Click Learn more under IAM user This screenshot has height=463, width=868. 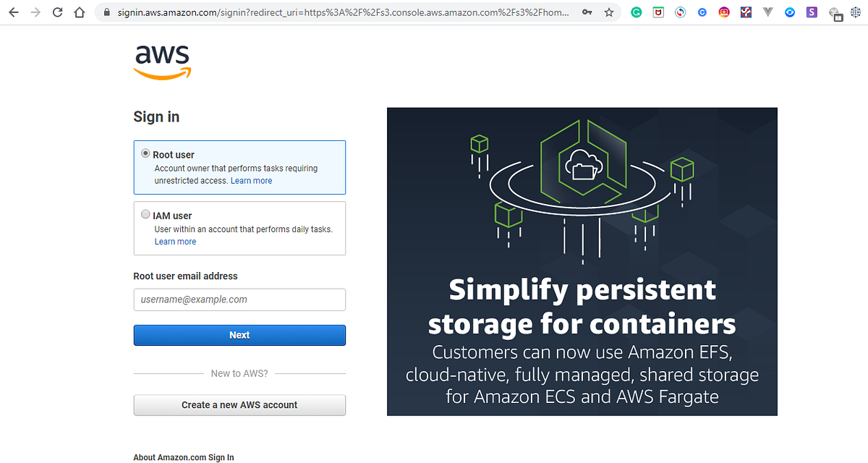tap(175, 241)
